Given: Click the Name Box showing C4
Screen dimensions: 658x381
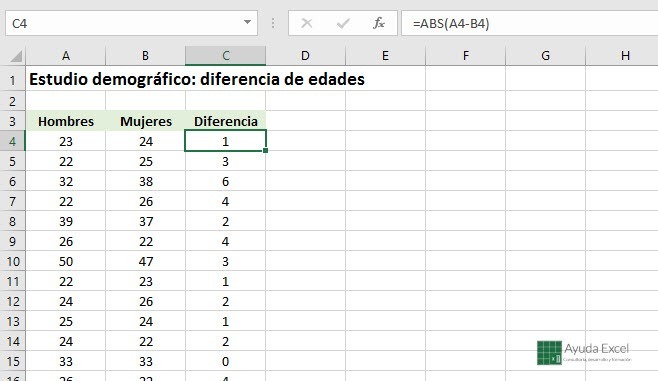Looking at the screenshot, I should click(131, 23).
